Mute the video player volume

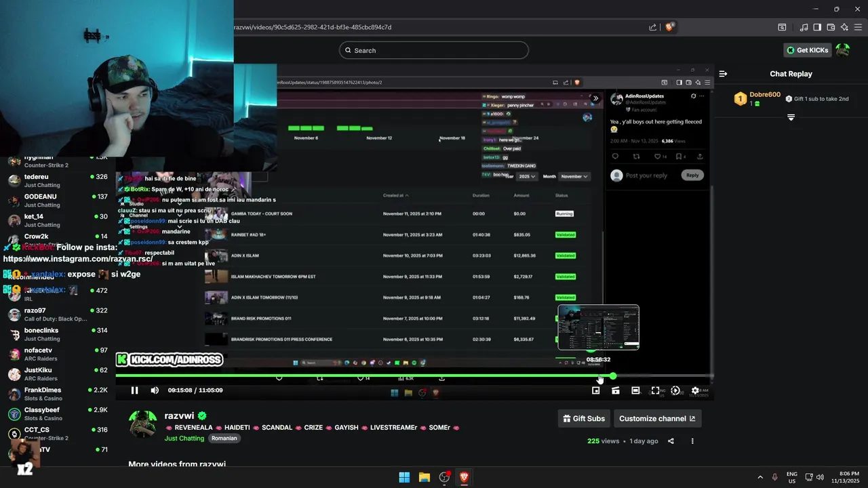pyautogui.click(x=155, y=390)
